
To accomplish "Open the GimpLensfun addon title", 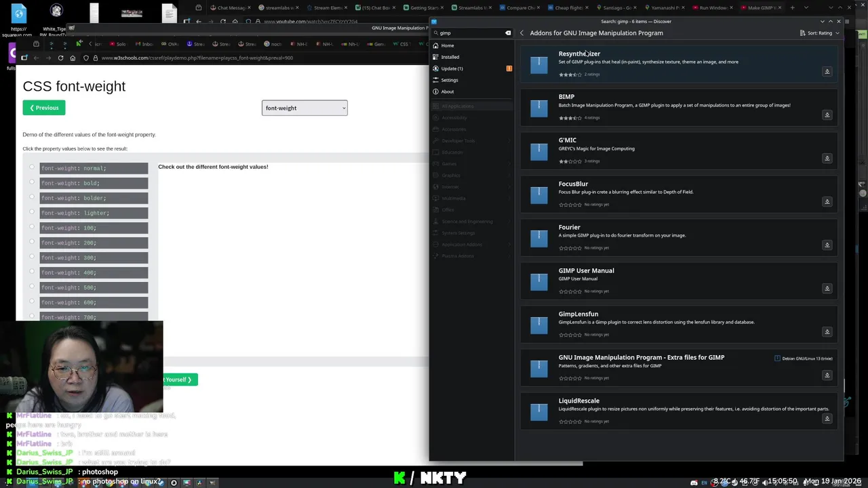I will pyautogui.click(x=578, y=314).
